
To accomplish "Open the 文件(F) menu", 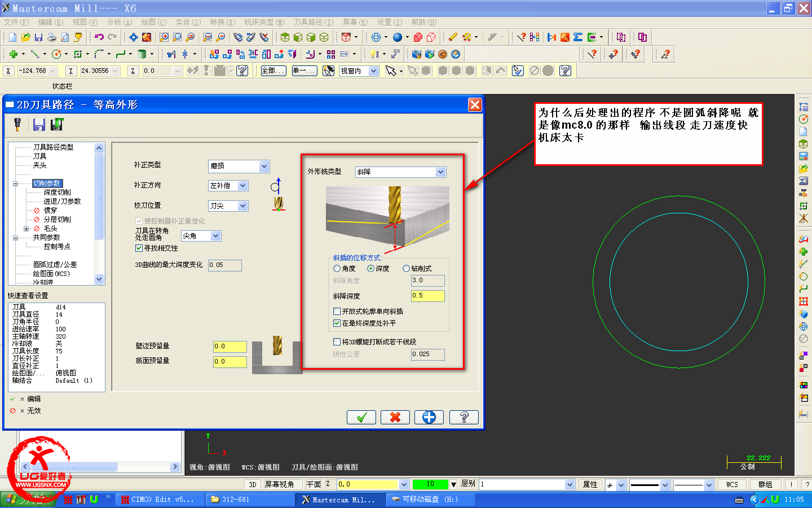I will tap(16, 22).
